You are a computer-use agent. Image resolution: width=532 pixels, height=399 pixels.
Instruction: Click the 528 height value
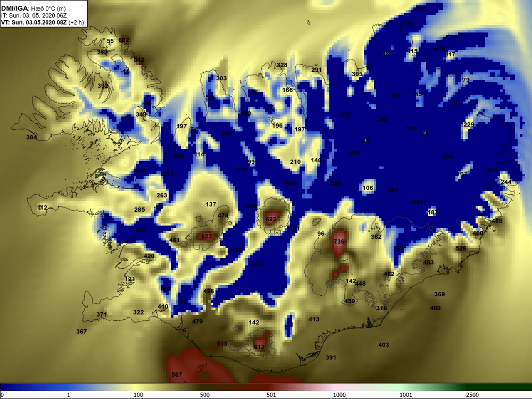tap(461, 248)
